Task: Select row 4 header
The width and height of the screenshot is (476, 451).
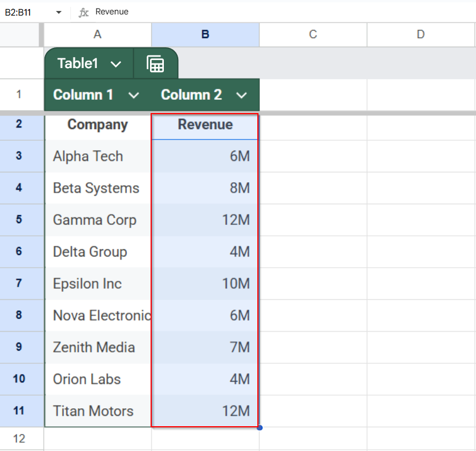Action: click(x=19, y=188)
